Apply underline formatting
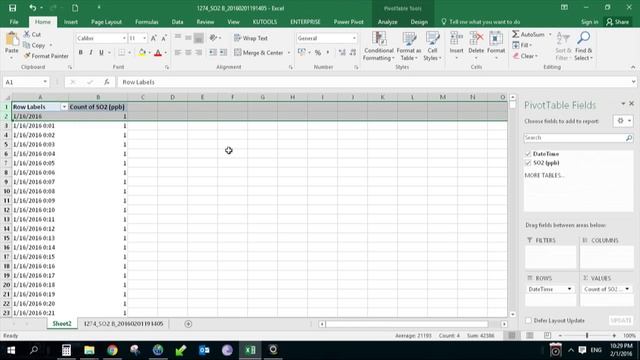640x360 pixels. [101, 53]
